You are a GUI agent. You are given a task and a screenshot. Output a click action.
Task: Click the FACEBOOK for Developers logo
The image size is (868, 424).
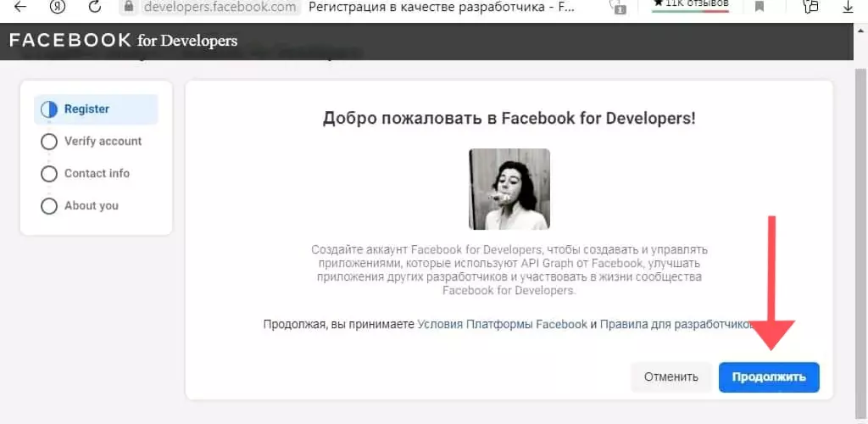(x=124, y=41)
